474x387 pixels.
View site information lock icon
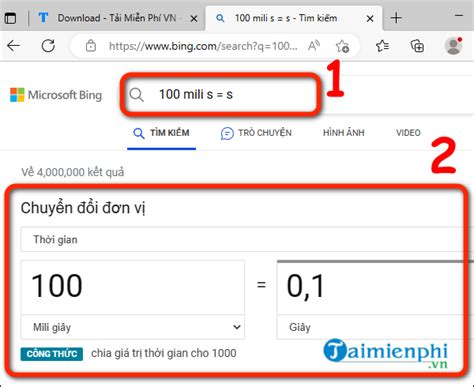coord(91,46)
